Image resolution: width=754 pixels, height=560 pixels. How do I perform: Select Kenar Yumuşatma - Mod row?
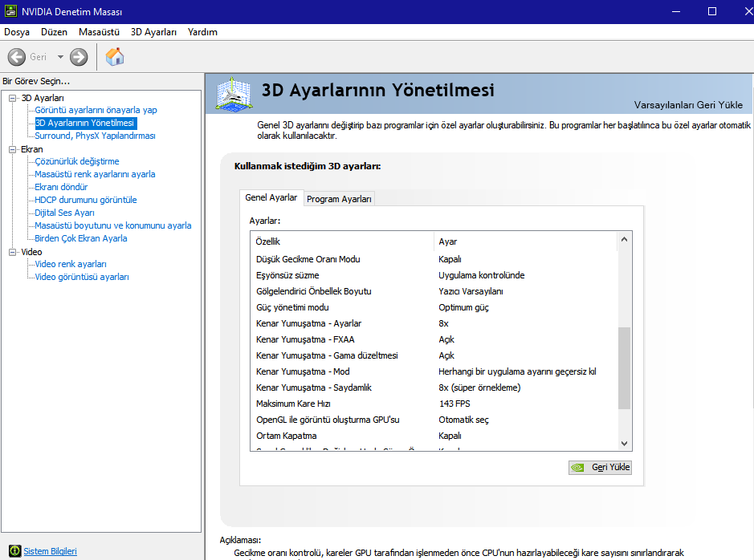point(434,371)
